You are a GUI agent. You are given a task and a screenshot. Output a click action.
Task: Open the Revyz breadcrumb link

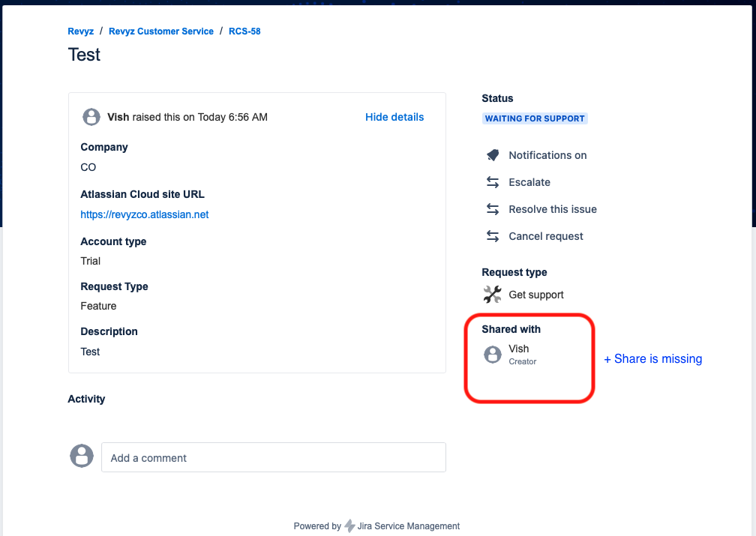(x=80, y=31)
